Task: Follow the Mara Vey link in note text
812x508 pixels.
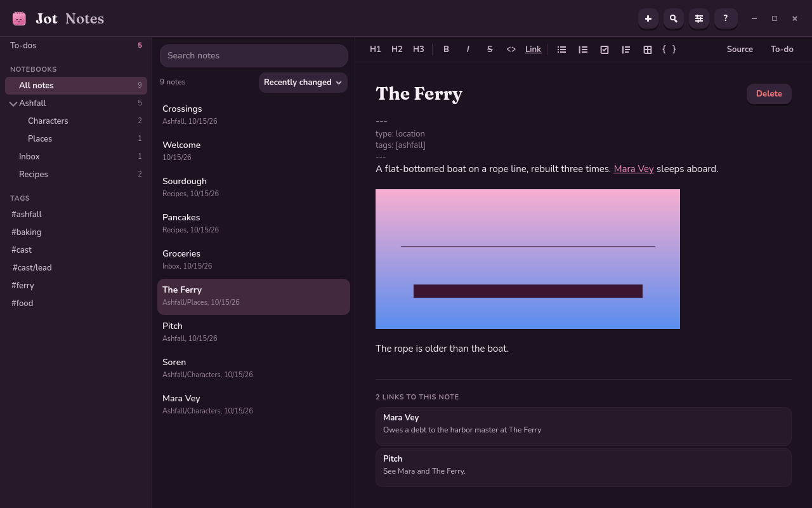Action: coord(633,169)
